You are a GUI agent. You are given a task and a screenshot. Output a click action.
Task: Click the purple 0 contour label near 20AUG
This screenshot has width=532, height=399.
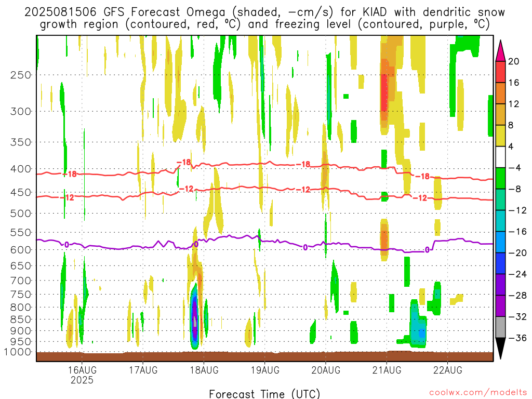305,248
